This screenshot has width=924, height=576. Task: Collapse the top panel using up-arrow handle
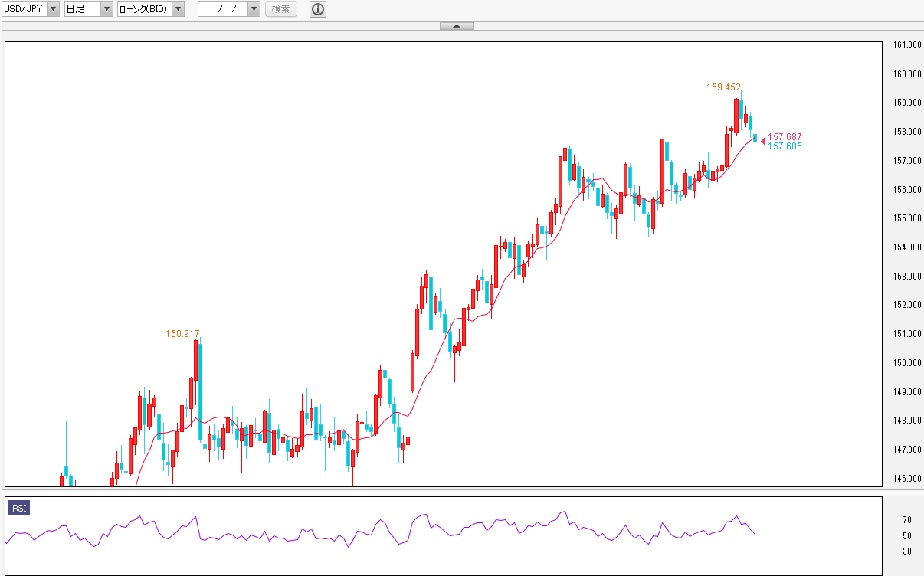(x=457, y=26)
